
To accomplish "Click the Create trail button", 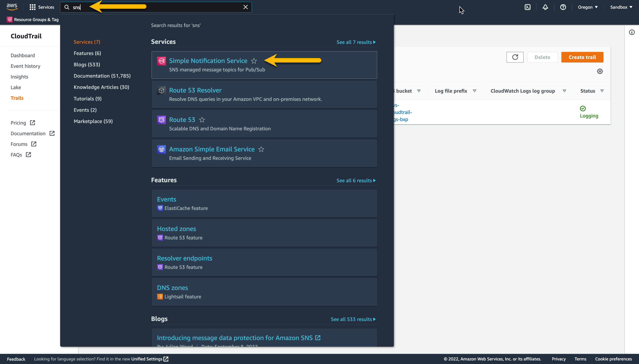I will [582, 57].
